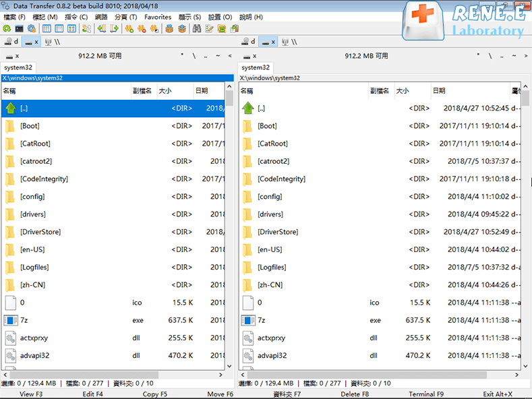Click the pack files box icon

click(x=169, y=29)
